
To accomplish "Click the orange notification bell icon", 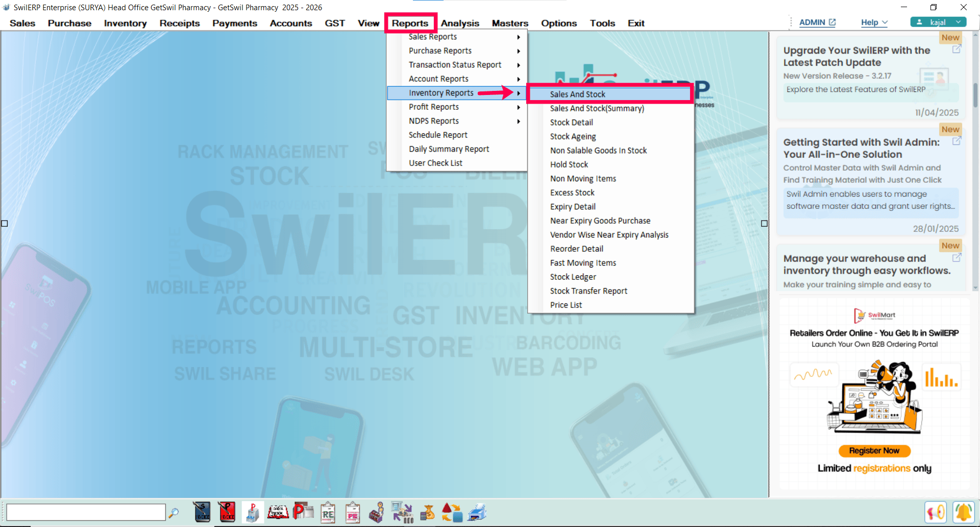I will [x=963, y=512].
